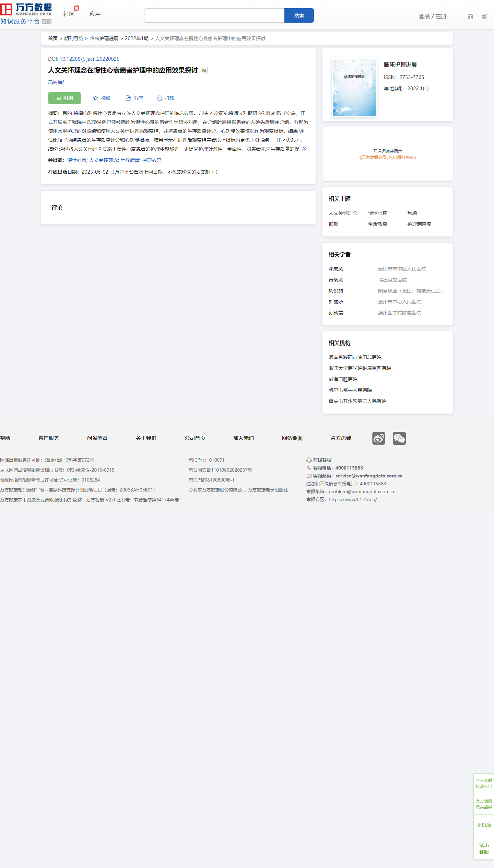Click floating 手机版 button
This screenshot has height=868, width=494.
point(484,824)
